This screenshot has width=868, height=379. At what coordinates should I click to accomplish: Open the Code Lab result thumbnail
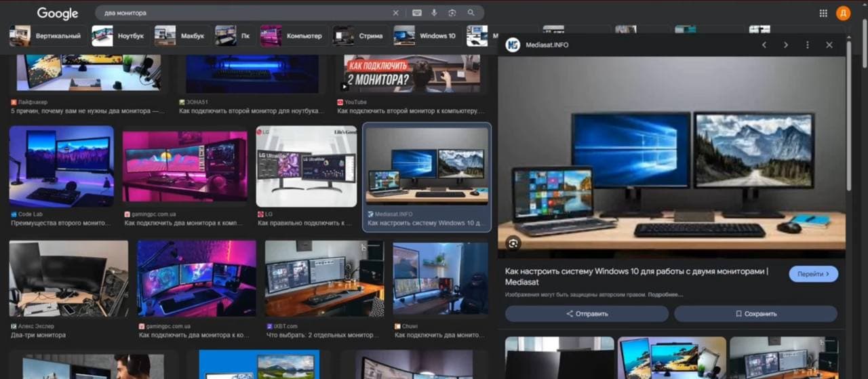point(62,167)
